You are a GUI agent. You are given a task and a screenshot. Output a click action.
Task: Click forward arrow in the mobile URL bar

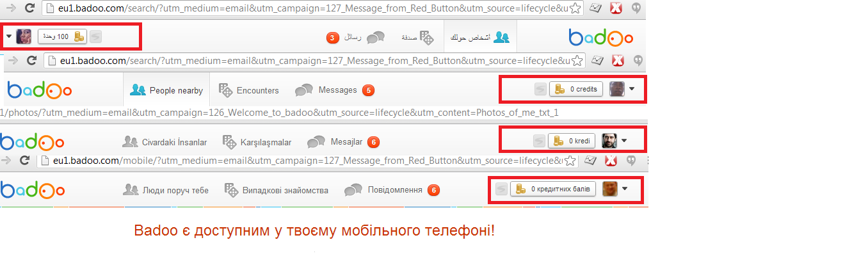tap(5, 160)
